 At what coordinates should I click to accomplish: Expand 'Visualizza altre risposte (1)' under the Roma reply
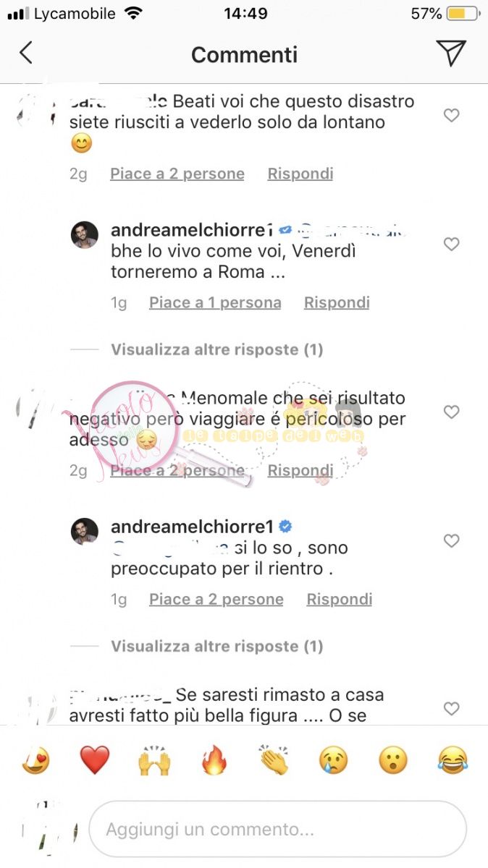click(216, 350)
